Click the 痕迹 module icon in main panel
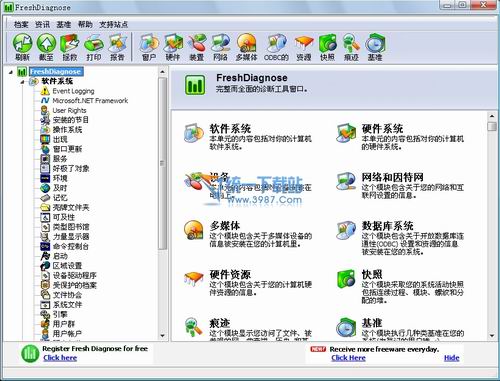 point(194,327)
